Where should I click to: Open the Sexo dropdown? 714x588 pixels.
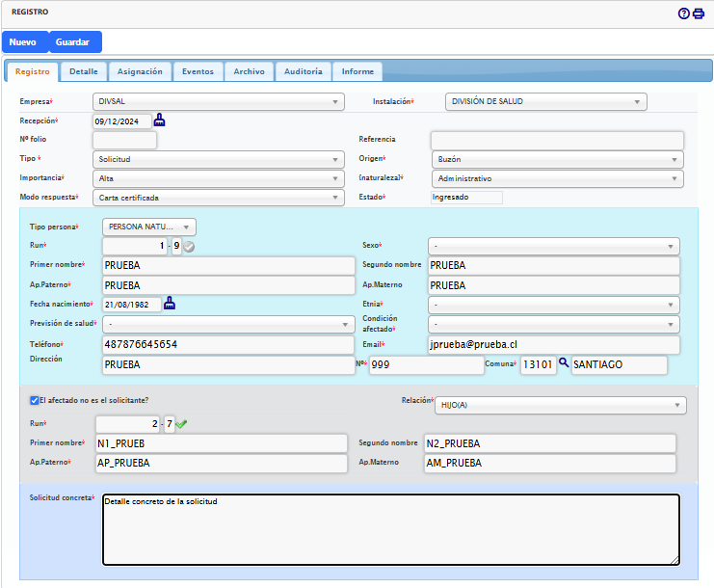tap(554, 247)
